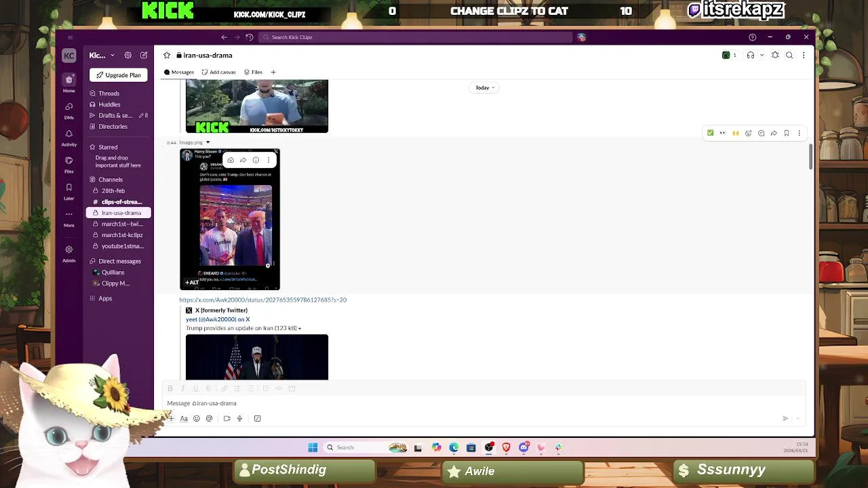
Task: Collapse the Starred section
Action: pyautogui.click(x=93, y=147)
